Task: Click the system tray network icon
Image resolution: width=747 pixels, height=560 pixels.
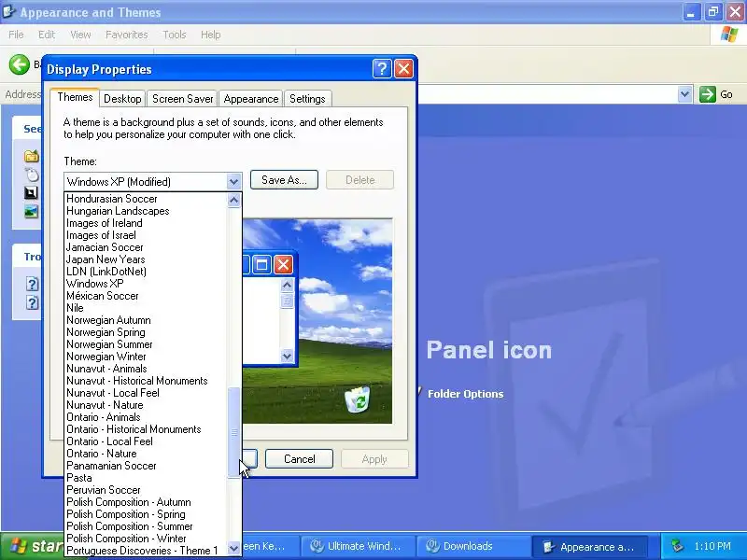Action: [677, 546]
